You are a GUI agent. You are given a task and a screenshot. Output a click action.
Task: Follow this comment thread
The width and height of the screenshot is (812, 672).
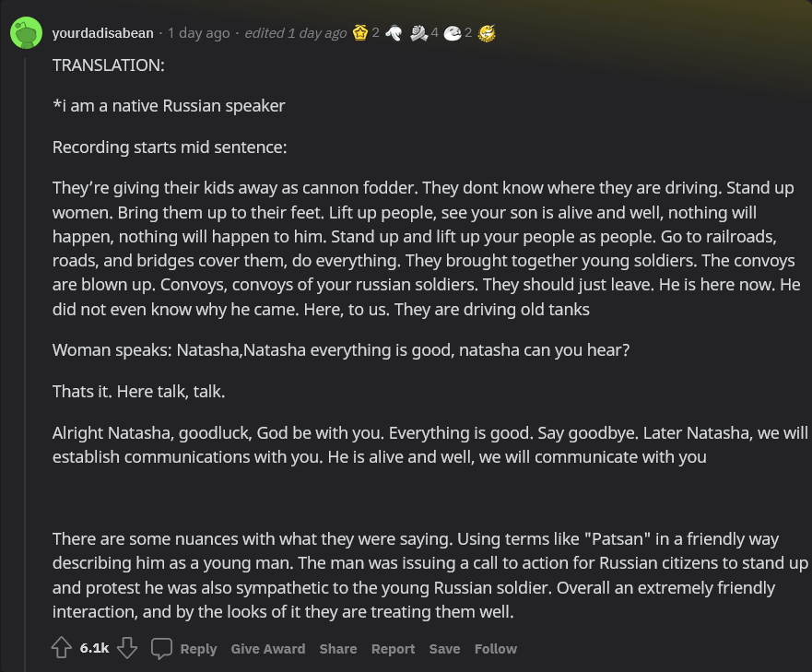pos(495,649)
